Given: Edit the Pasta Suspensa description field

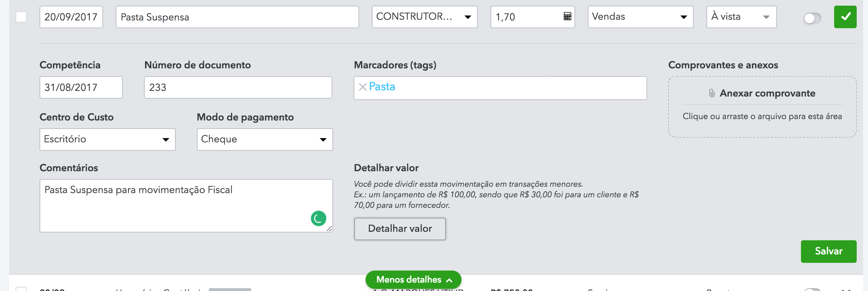Looking at the screenshot, I should pos(237,17).
